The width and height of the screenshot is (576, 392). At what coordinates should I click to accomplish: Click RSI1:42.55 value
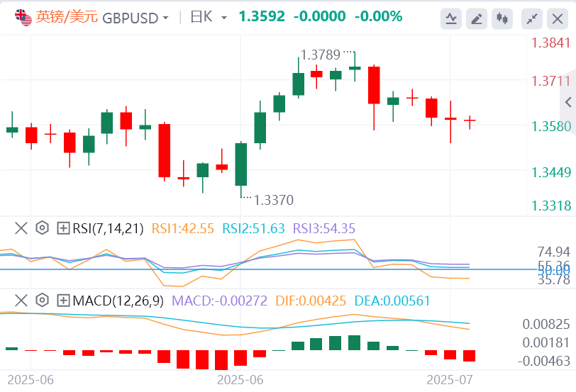(x=182, y=228)
